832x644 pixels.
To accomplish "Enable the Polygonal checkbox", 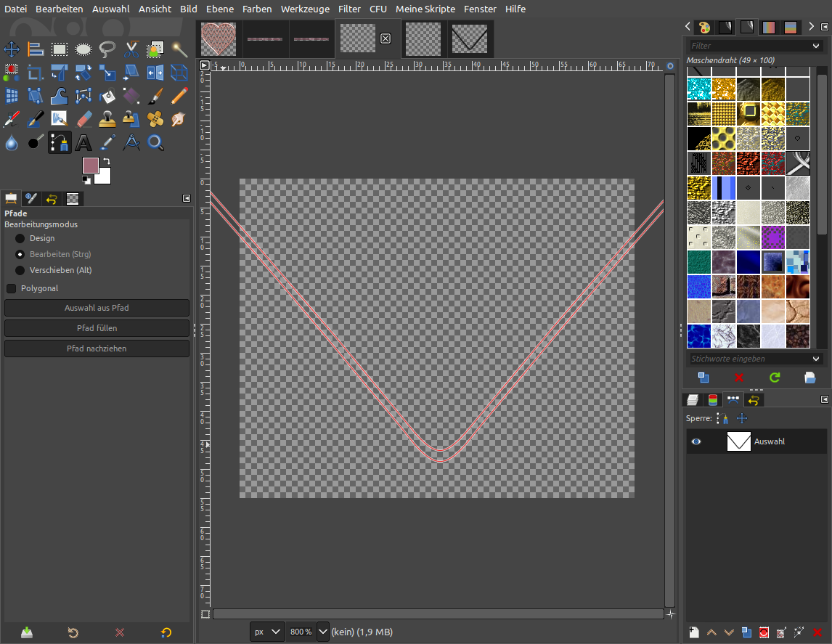I will [12, 288].
